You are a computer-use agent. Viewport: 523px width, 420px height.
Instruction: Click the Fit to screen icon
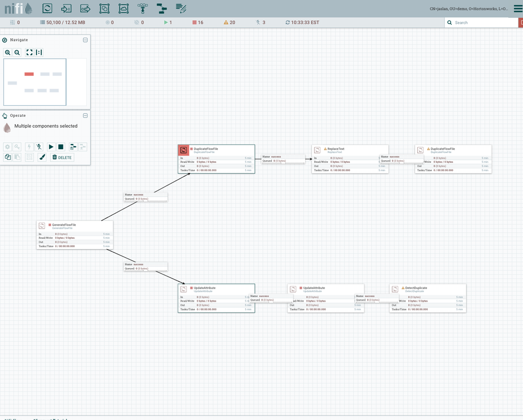tap(29, 52)
